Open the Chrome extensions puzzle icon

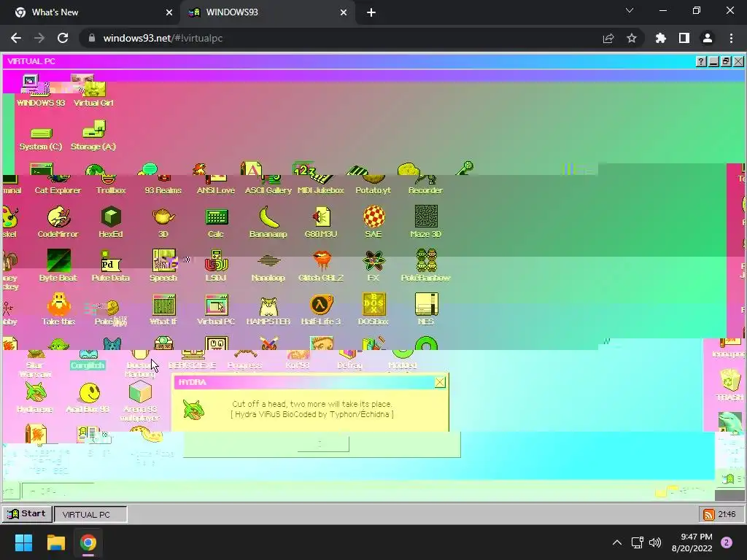tap(661, 38)
